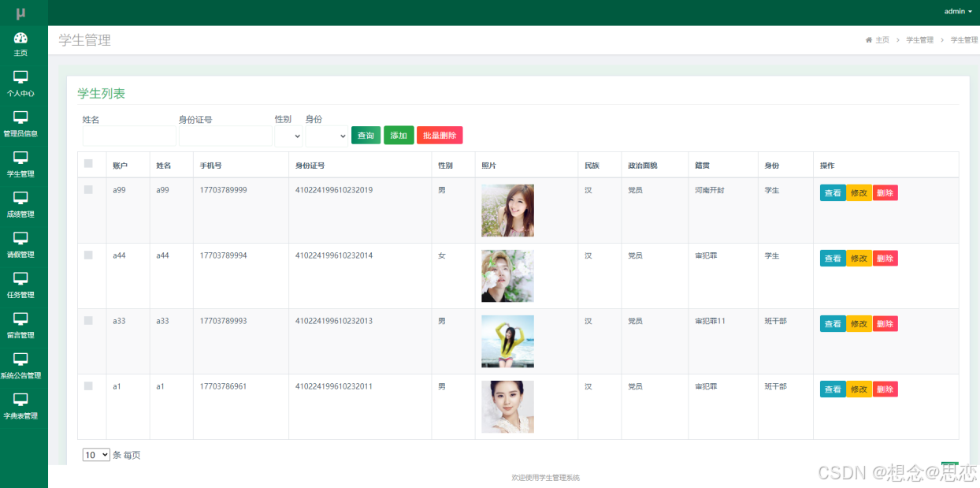
Task: Check the checkbox for row a1
Action: point(88,386)
